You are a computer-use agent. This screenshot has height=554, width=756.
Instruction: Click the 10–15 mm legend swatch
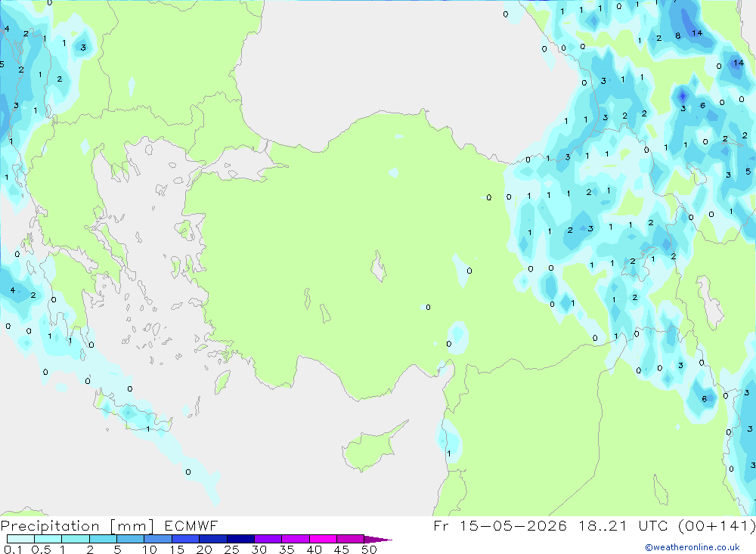pyautogui.click(x=158, y=539)
